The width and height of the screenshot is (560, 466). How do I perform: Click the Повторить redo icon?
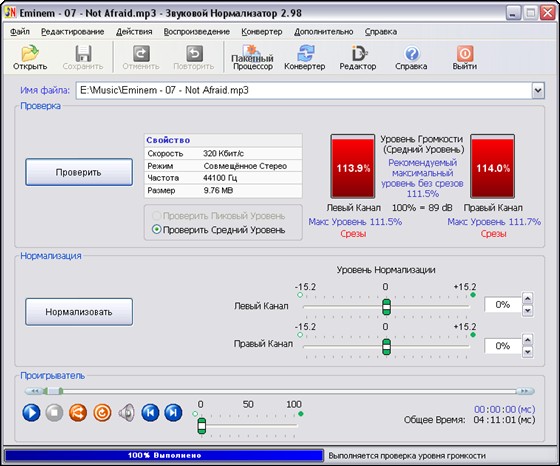[194, 54]
